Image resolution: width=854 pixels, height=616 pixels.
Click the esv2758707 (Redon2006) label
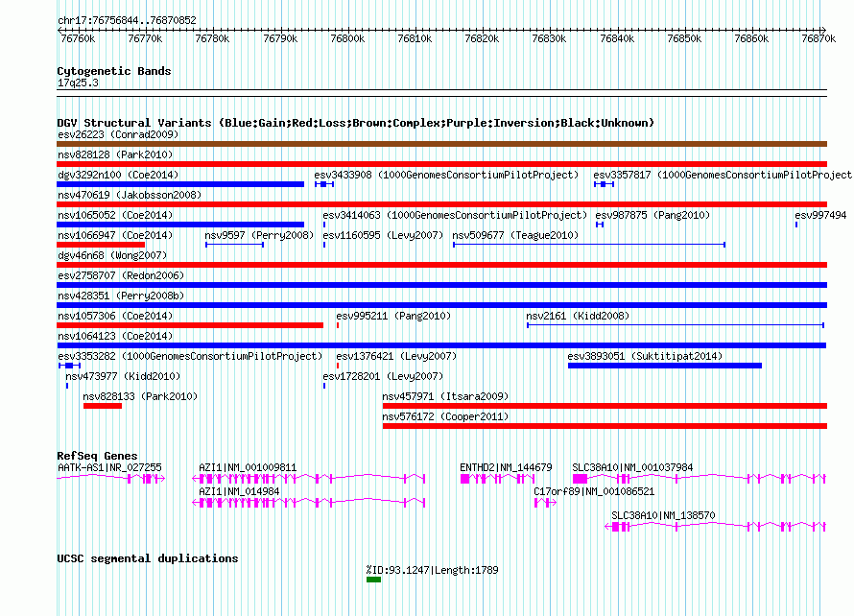[121, 275]
